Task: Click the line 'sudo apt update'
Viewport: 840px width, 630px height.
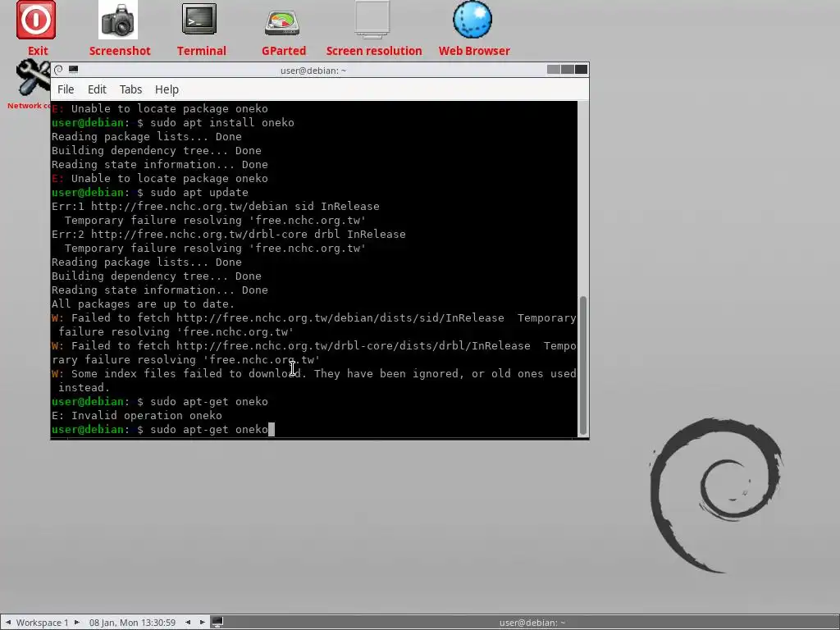Action: [x=199, y=192]
